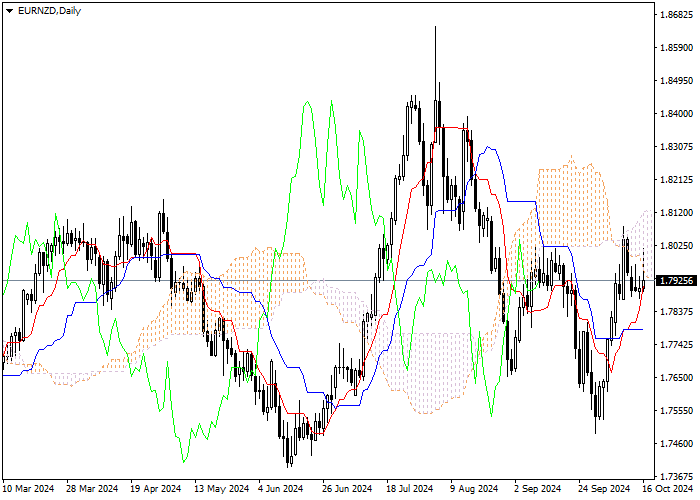Viewport: 700px width, 500px height.
Task: Click the 1.81200 price axis label
Action: [676, 213]
